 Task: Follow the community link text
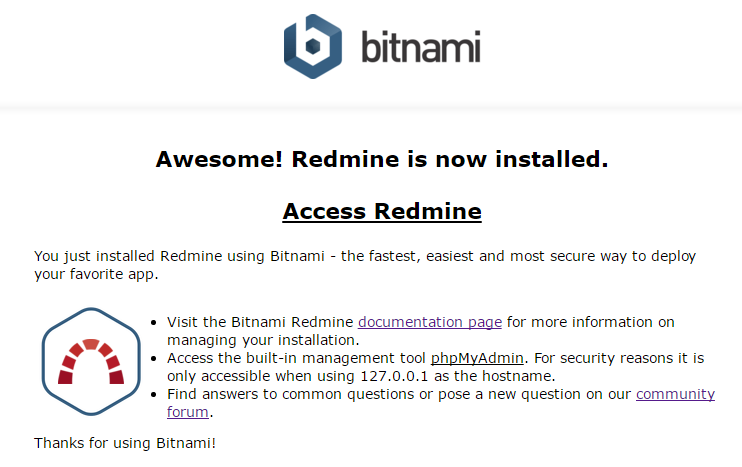pyautogui.click(x=675, y=394)
